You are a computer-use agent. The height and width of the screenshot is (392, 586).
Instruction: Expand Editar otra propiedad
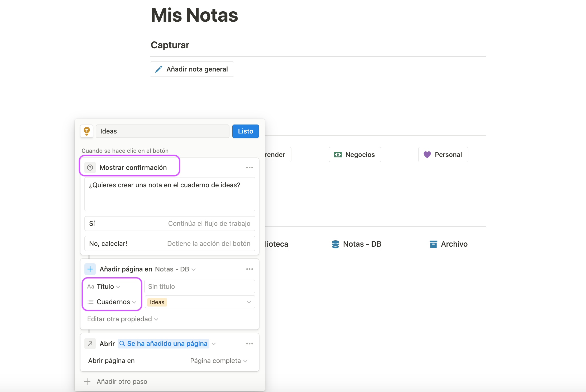coord(123,319)
